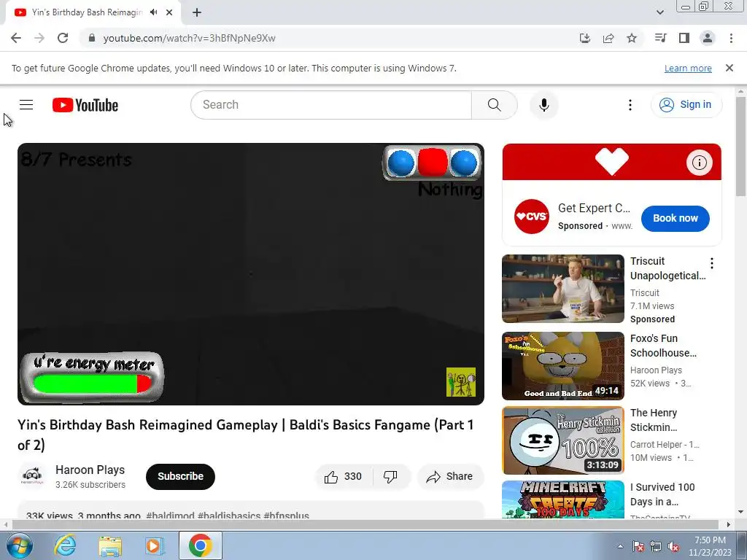Open the Triscuit sponsored video thumbnail
The image size is (747, 560).
(562, 289)
